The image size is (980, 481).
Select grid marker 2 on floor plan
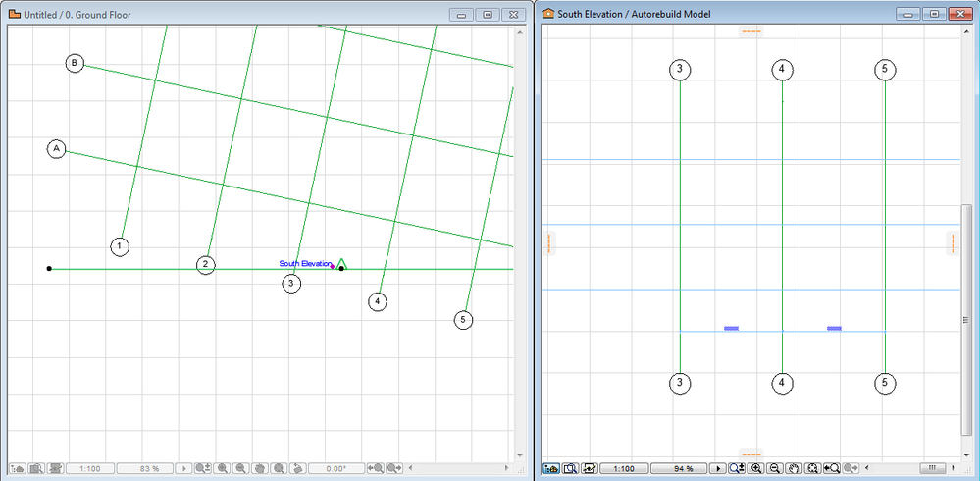pos(206,265)
